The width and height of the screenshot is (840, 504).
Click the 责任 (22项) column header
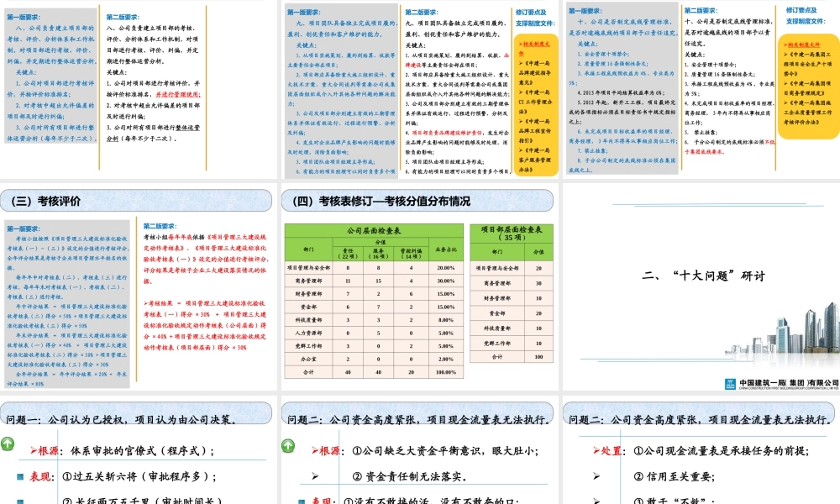348,254
